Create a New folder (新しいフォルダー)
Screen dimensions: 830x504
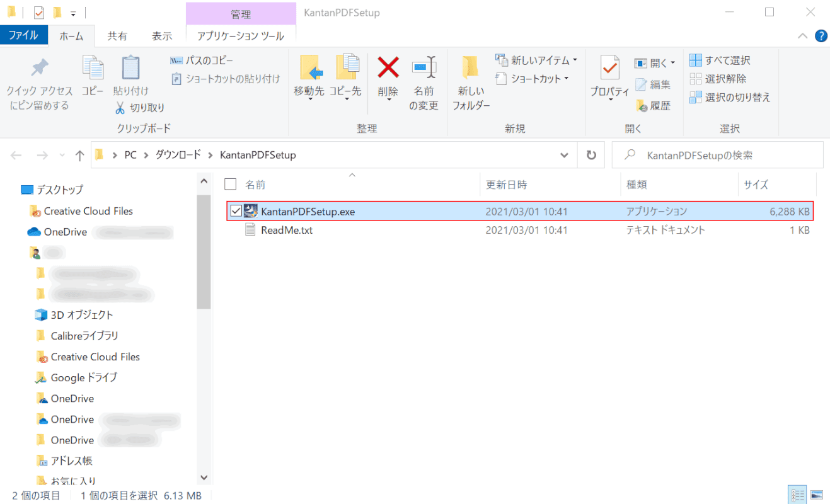pos(471,83)
